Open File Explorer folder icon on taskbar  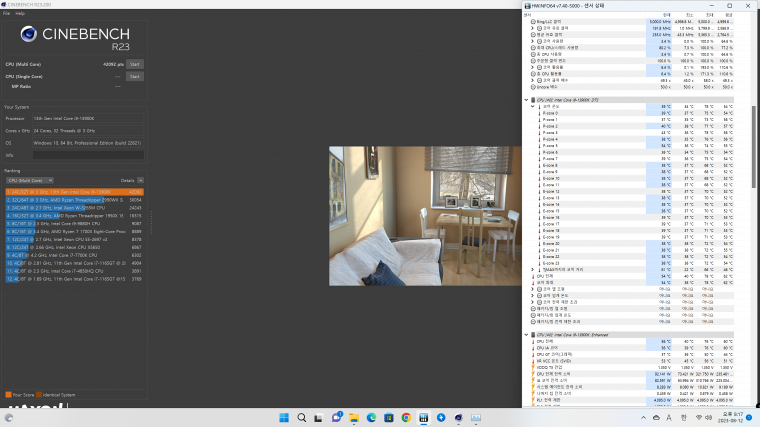(354, 418)
